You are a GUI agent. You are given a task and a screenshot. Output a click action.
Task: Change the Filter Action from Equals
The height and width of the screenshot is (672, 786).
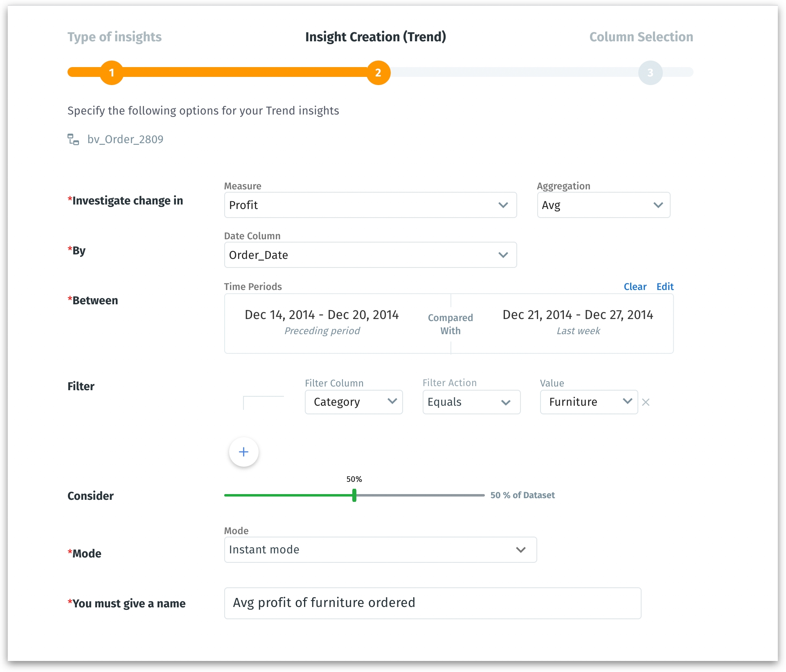coord(471,402)
